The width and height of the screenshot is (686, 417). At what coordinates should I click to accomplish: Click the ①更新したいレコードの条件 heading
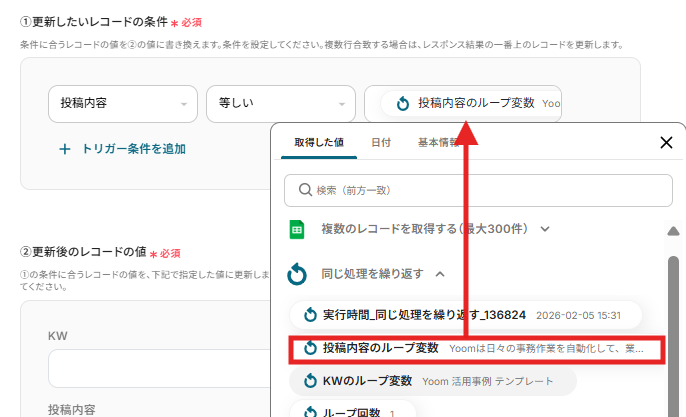coord(94,22)
